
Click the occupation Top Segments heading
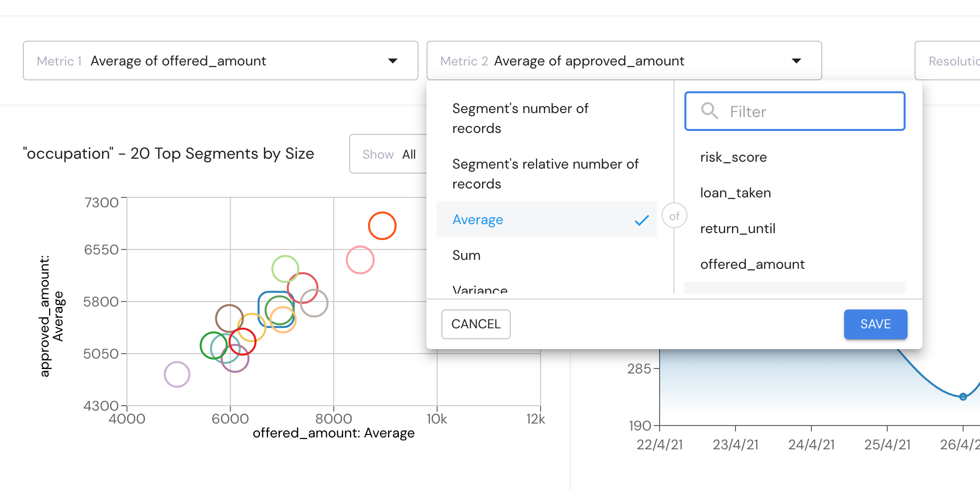[169, 154]
